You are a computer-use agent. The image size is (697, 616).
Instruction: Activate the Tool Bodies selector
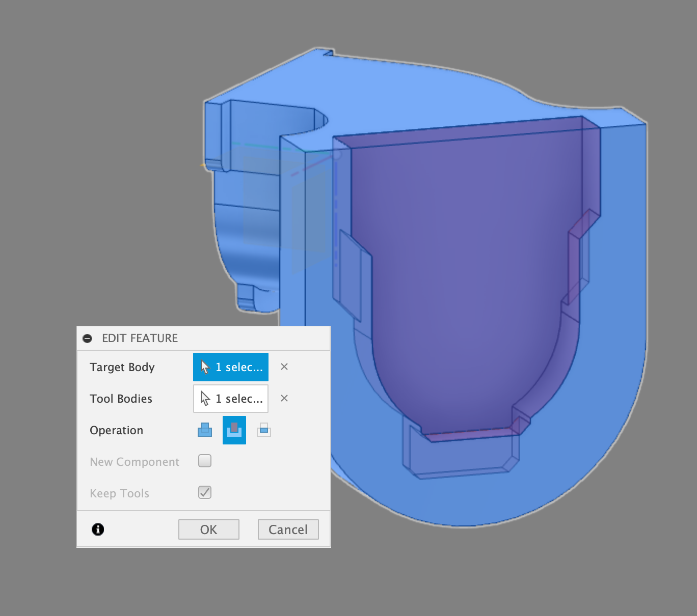231,399
